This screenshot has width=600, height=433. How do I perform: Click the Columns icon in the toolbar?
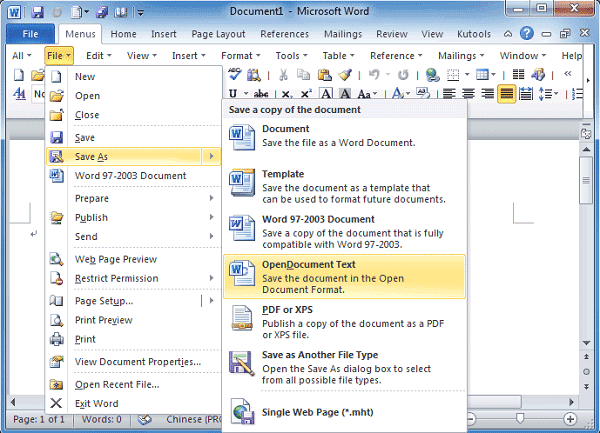coord(518,74)
